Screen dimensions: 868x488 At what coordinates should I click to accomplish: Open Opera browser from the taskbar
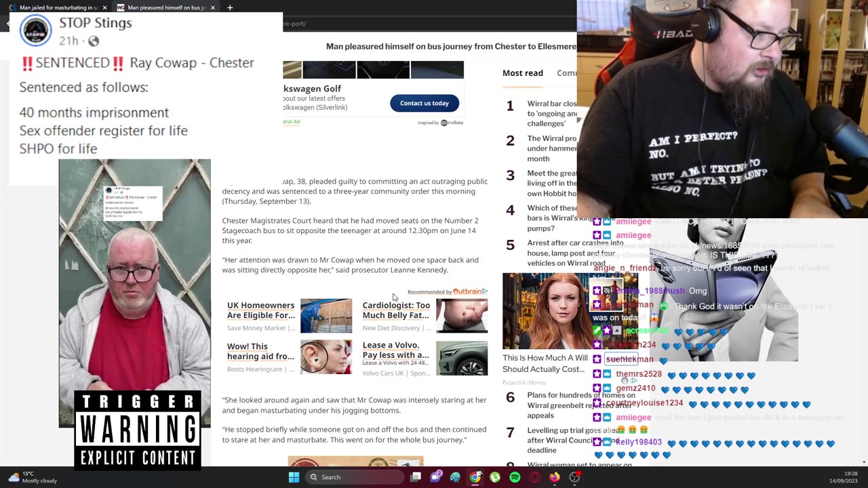(534, 477)
